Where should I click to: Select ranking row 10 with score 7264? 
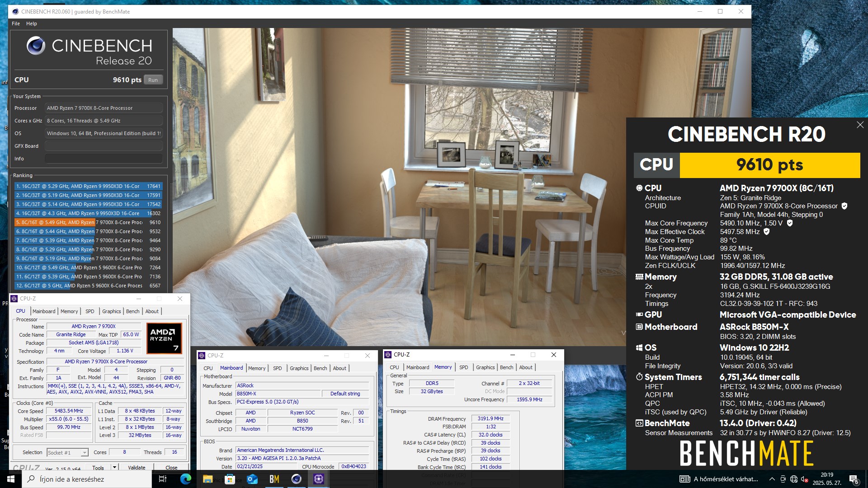click(88, 267)
